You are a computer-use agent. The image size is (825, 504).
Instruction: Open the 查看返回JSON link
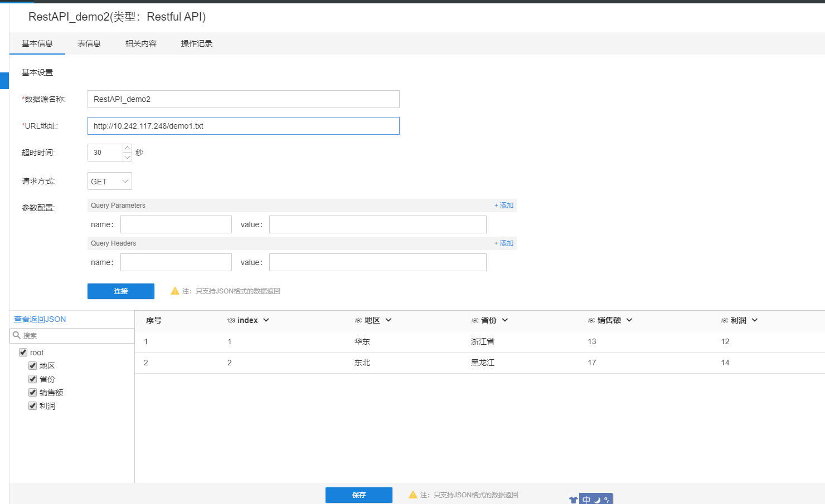pos(40,319)
